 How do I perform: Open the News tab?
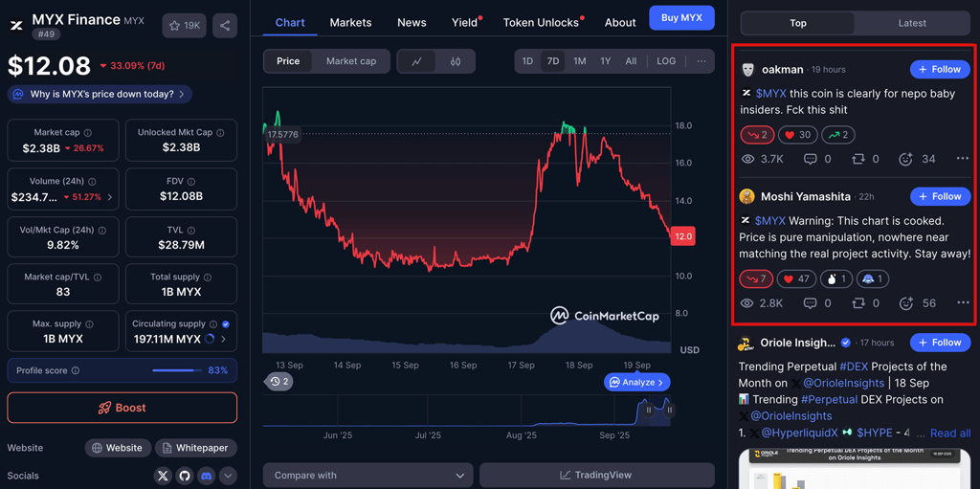[x=412, y=23]
